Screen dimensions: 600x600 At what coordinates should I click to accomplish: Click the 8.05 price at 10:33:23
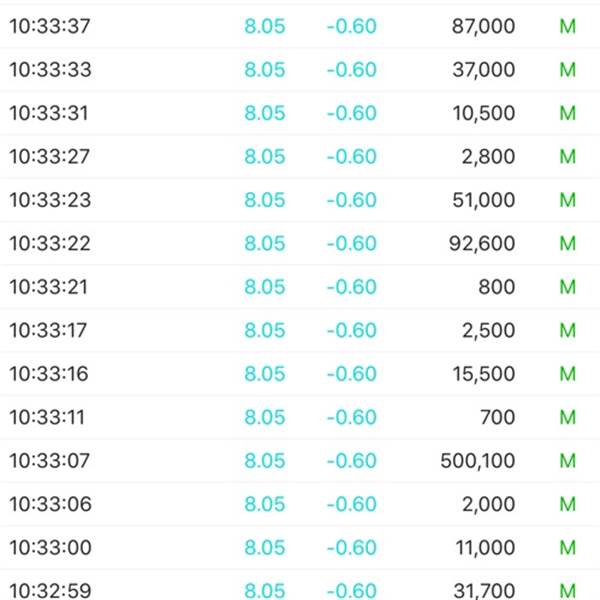click(265, 200)
